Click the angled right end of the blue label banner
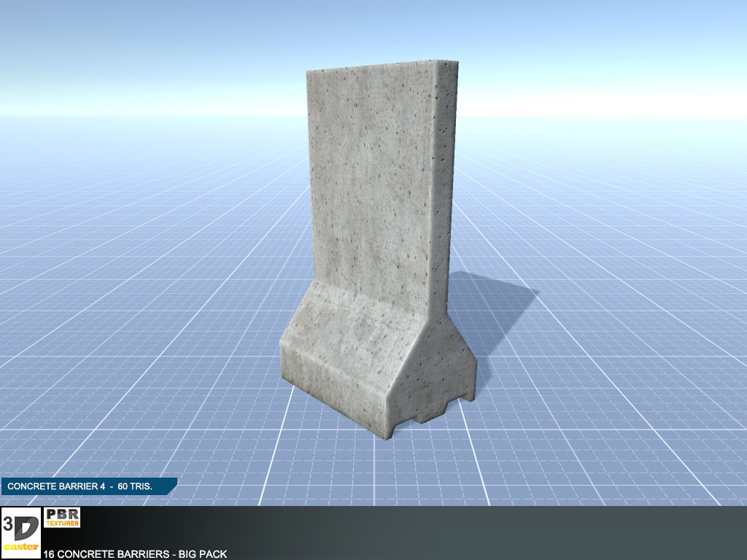The image size is (747, 560). [172, 486]
